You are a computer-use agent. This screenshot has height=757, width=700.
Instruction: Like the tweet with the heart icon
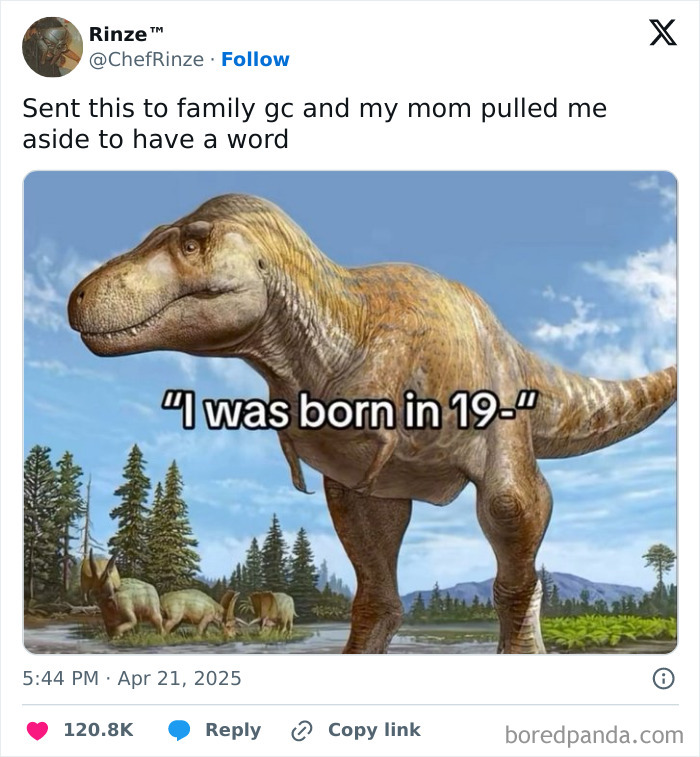pos(37,731)
